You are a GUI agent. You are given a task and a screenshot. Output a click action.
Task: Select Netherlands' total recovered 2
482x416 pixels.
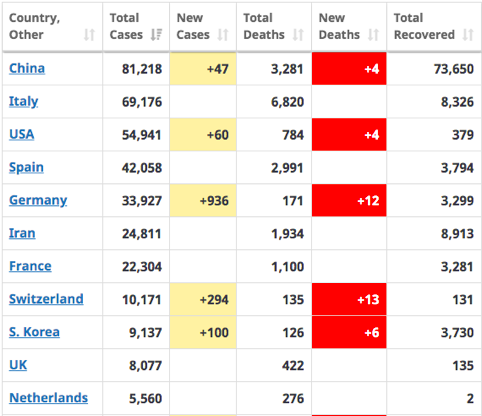pyautogui.click(x=470, y=399)
